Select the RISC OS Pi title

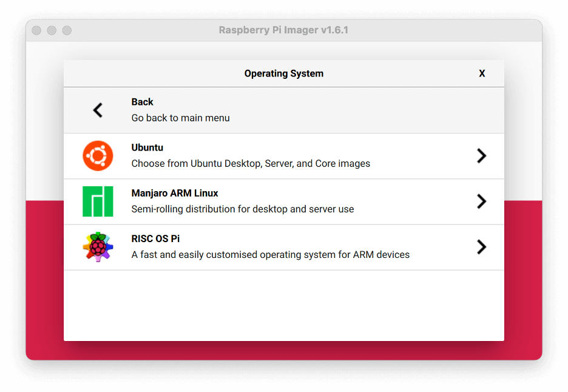[155, 238]
